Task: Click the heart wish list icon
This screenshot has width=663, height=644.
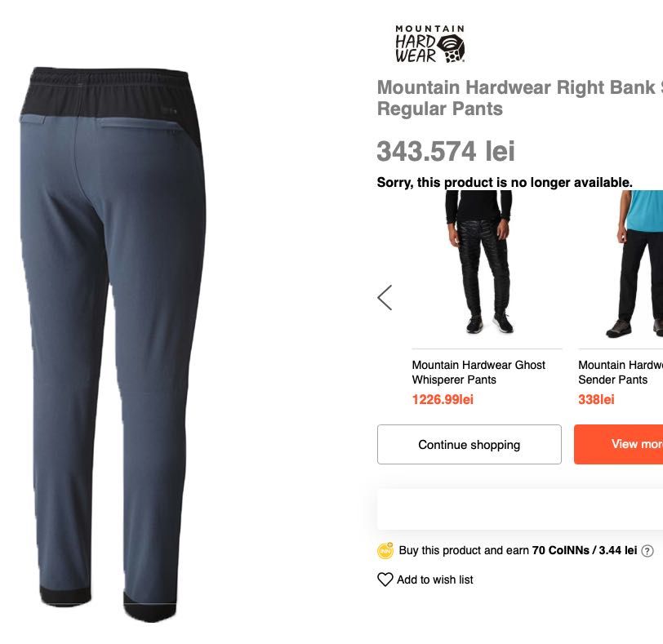Action: [385, 580]
